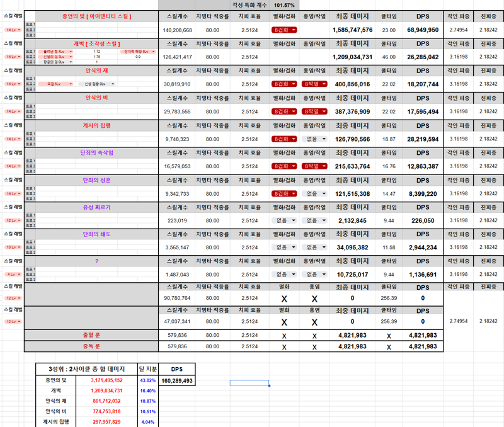Select the 3성휘 : 2사이클 총 합 데미지 header

tap(86, 369)
